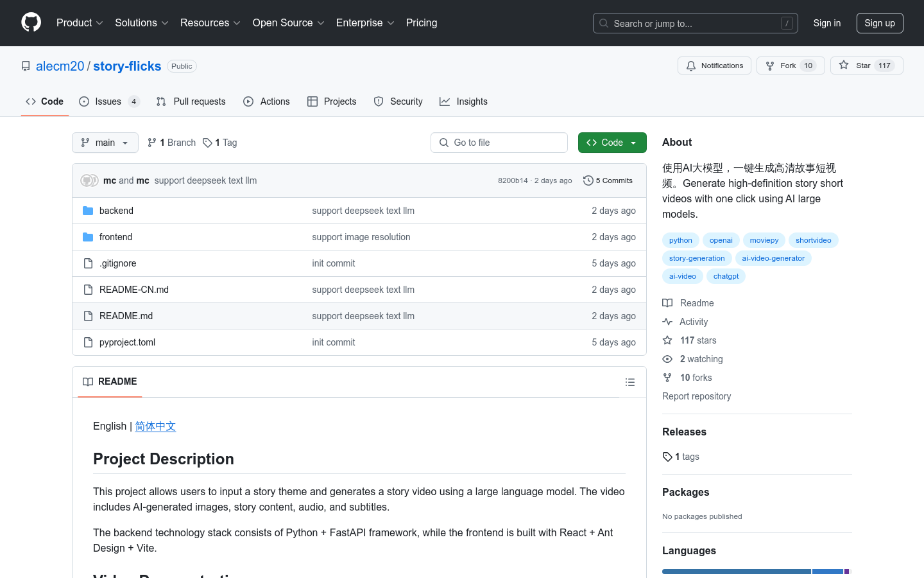Click the Search or jump to field
924x578 pixels.
pyautogui.click(x=696, y=23)
